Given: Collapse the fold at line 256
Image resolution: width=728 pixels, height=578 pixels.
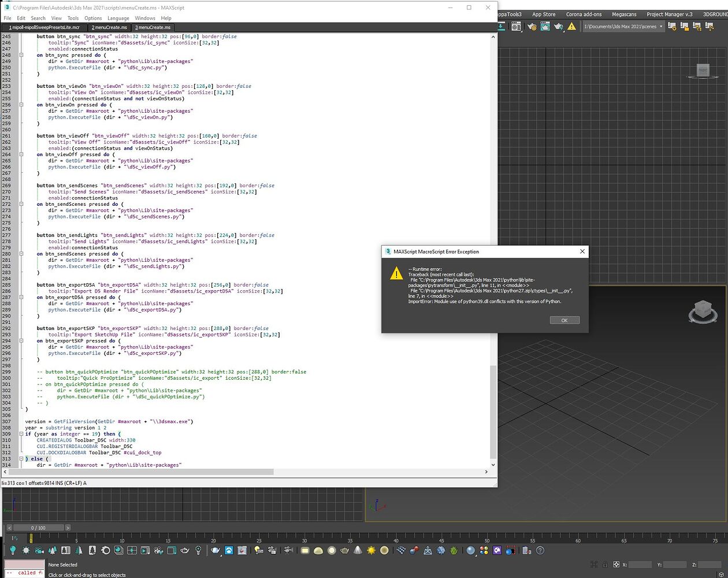Looking at the screenshot, I should click(x=21, y=105).
